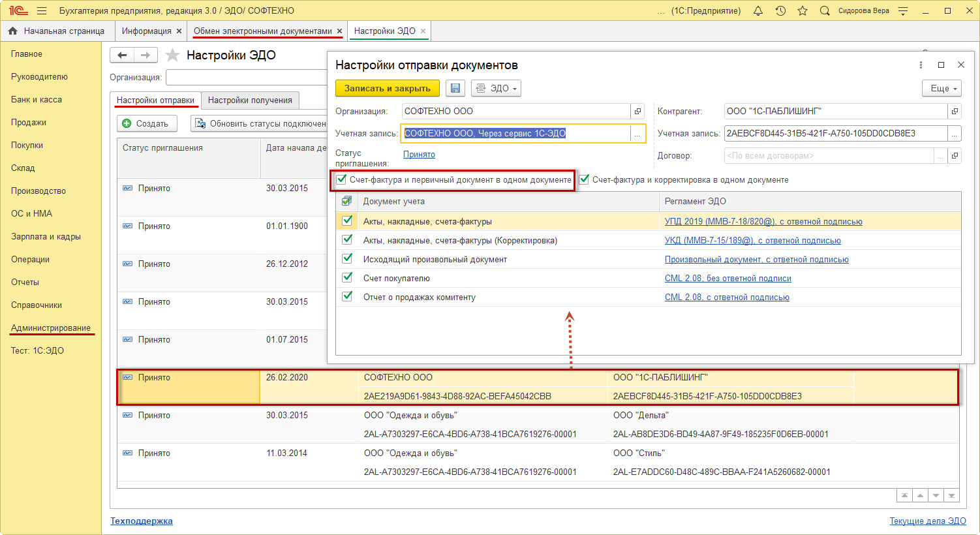Open Банк и касса section

37,100
